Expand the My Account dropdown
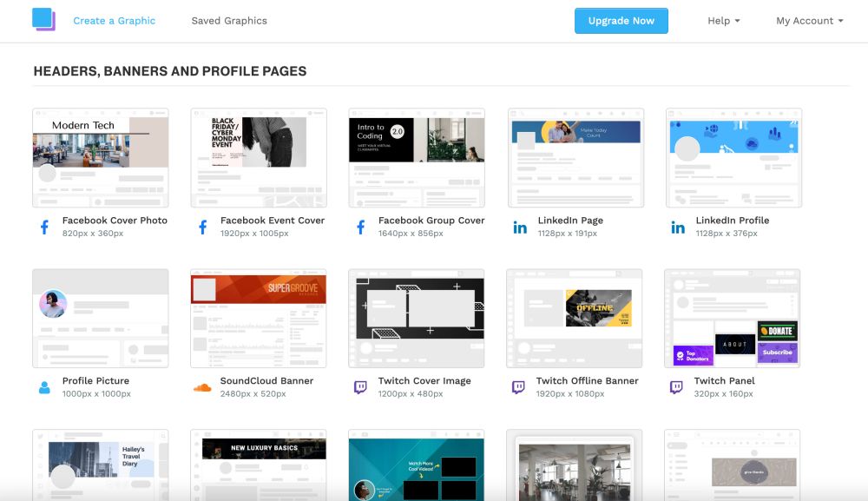 [808, 20]
